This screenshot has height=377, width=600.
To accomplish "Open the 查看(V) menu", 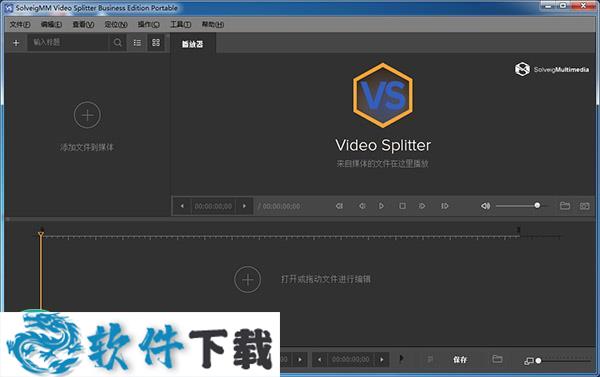I will pyautogui.click(x=83, y=24).
